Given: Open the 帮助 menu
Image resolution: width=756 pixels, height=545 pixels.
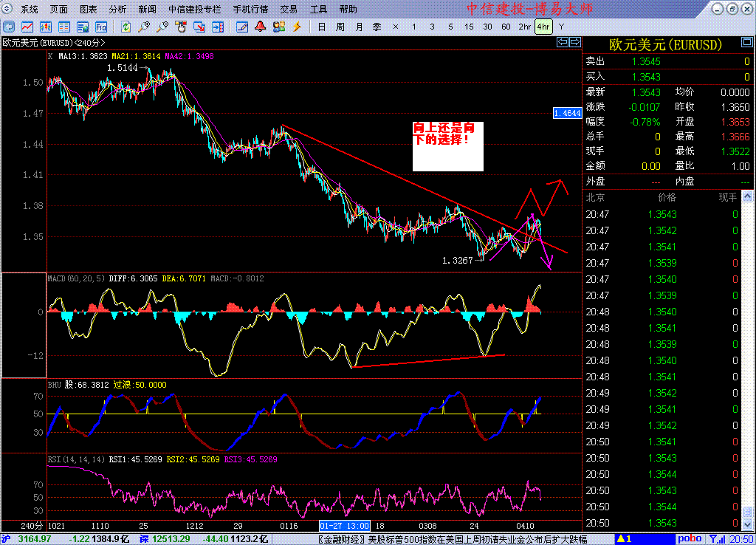Looking at the screenshot, I should point(348,9).
